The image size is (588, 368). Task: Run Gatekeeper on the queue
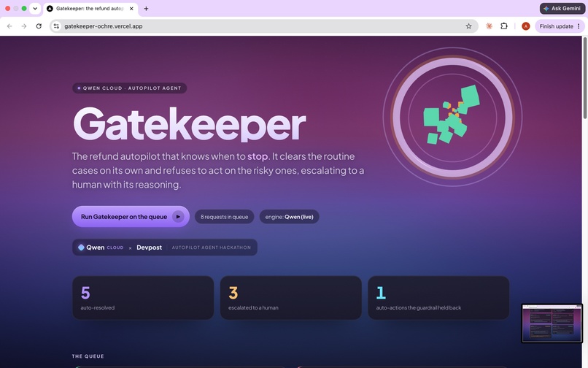[x=131, y=217]
